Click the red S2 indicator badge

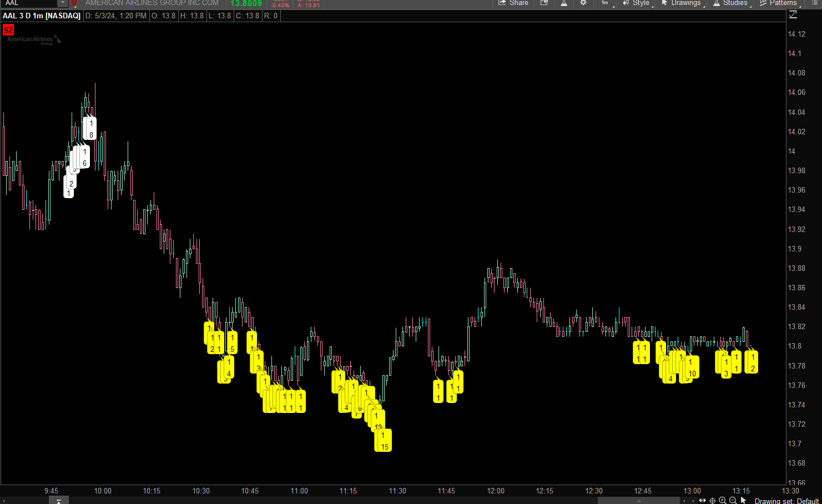[8, 30]
